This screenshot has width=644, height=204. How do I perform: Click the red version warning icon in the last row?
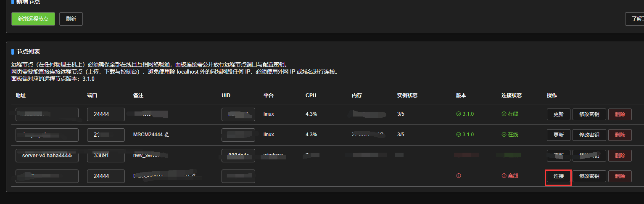point(459,176)
